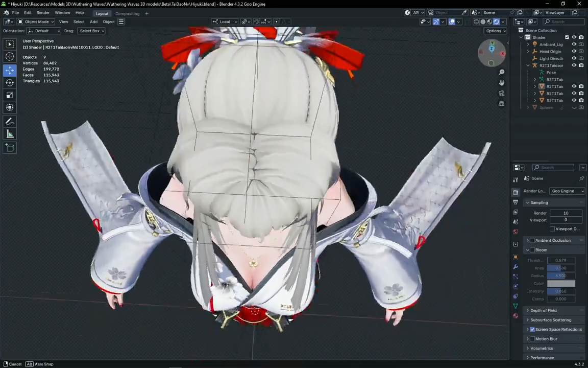Click the Bloom Color swatch

560,284
